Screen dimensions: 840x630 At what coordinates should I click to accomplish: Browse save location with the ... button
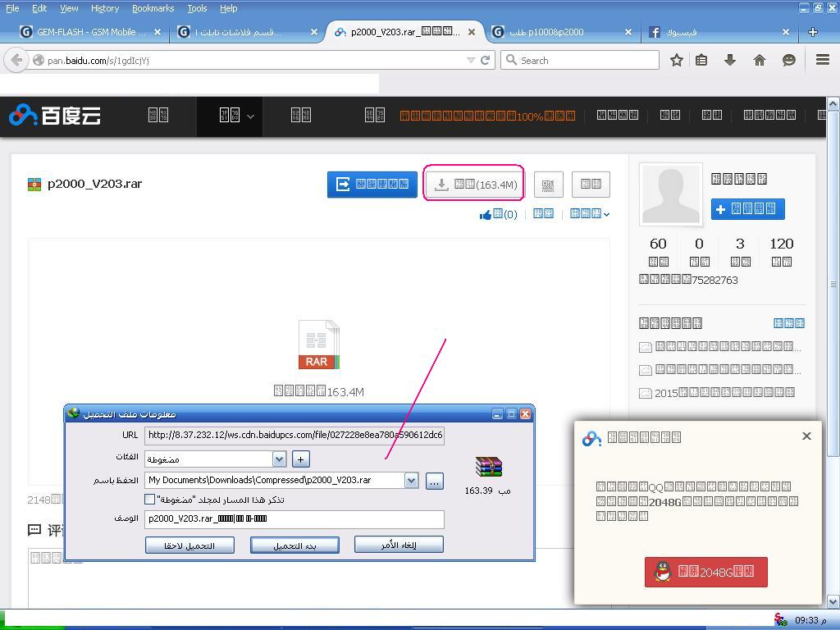point(435,481)
